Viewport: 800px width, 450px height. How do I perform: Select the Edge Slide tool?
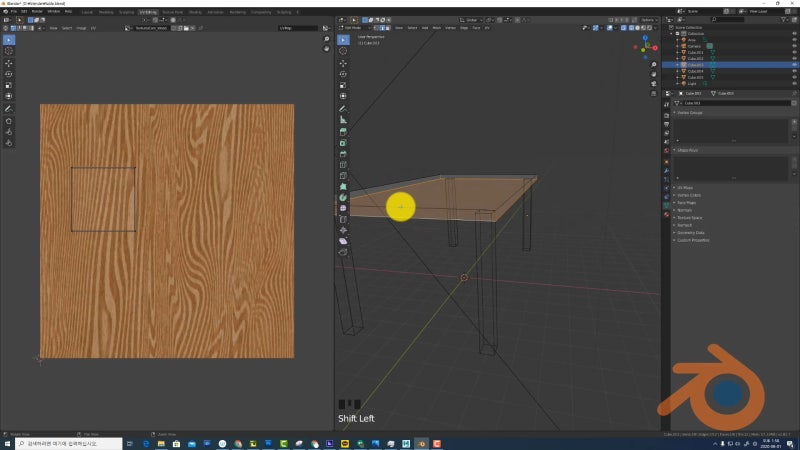click(x=343, y=219)
